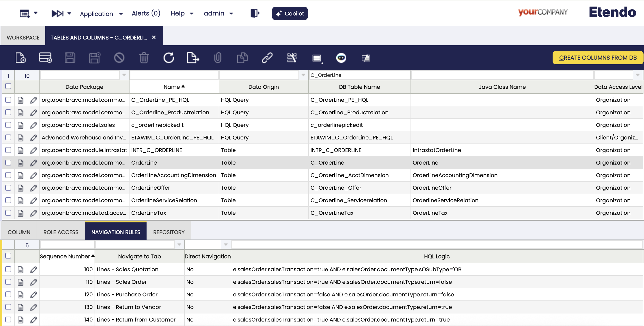Open edit pencil for OrderLineOffer row
The width and height of the screenshot is (644, 326).
[34, 188]
